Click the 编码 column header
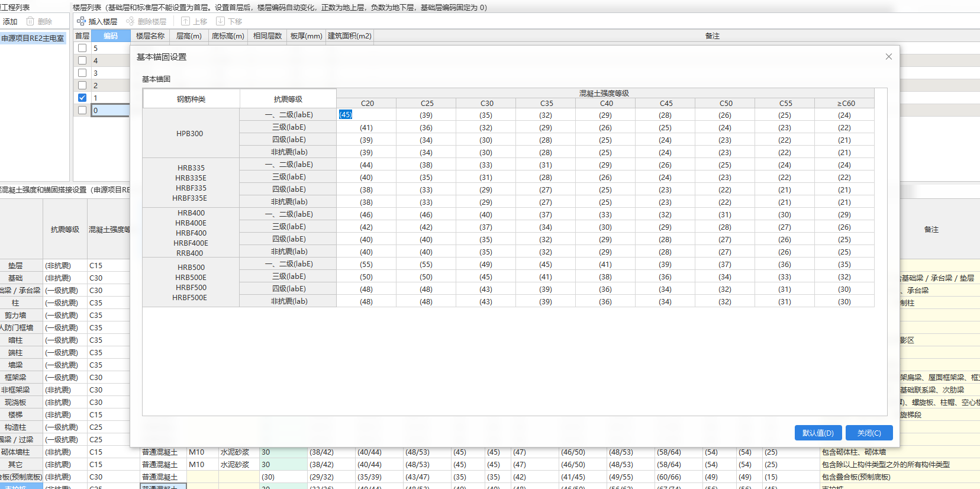 [111, 36]
